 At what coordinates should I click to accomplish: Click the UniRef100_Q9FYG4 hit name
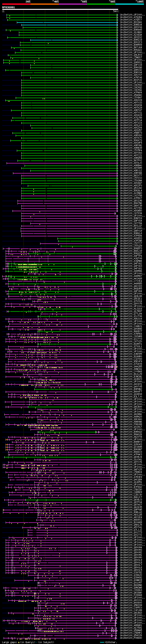(x=131, y=221)
